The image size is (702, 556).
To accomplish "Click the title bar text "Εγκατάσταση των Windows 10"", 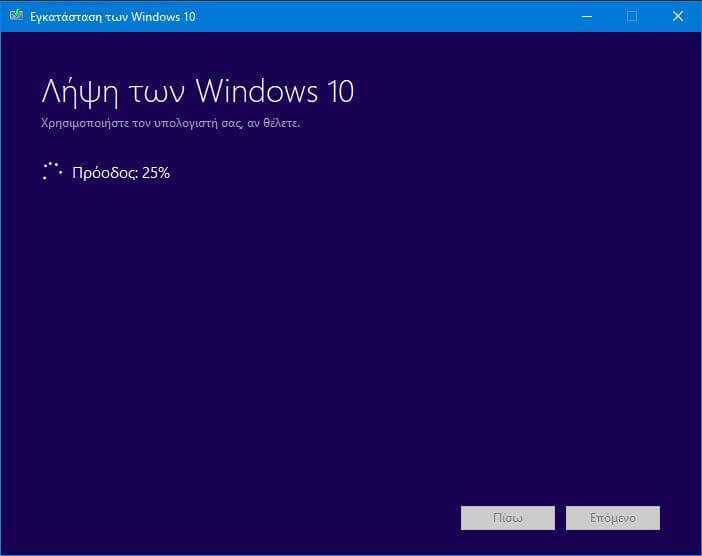I will tap(113, 17).
